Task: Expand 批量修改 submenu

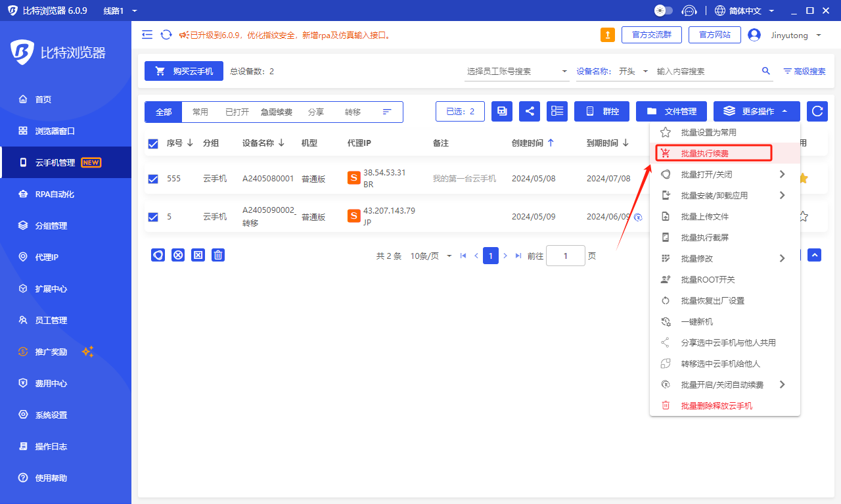Action: 725,258
